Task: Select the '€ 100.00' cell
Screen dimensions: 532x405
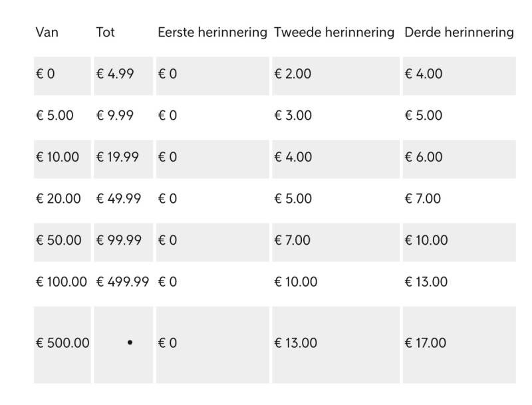Action: click(61, 282)
